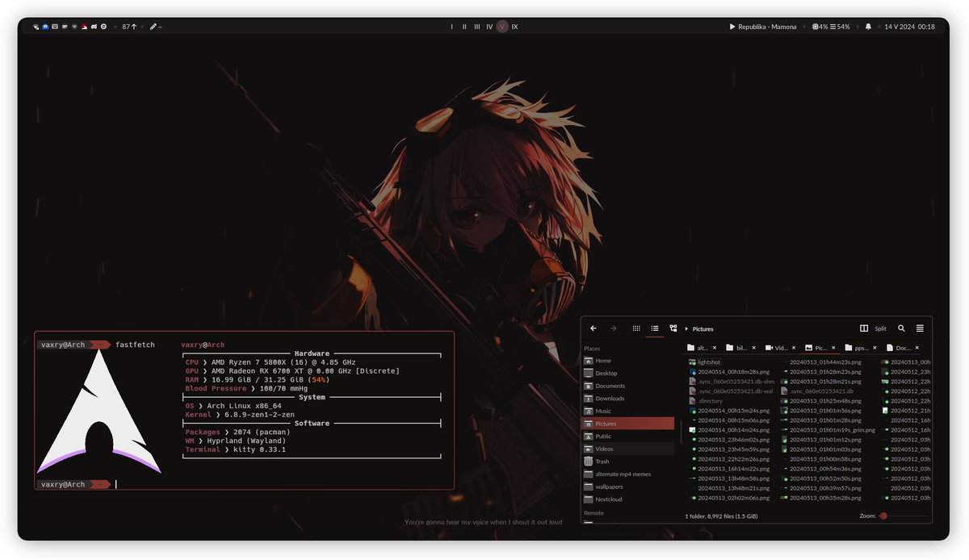Go back in the file manager

(x=594, y=328)
